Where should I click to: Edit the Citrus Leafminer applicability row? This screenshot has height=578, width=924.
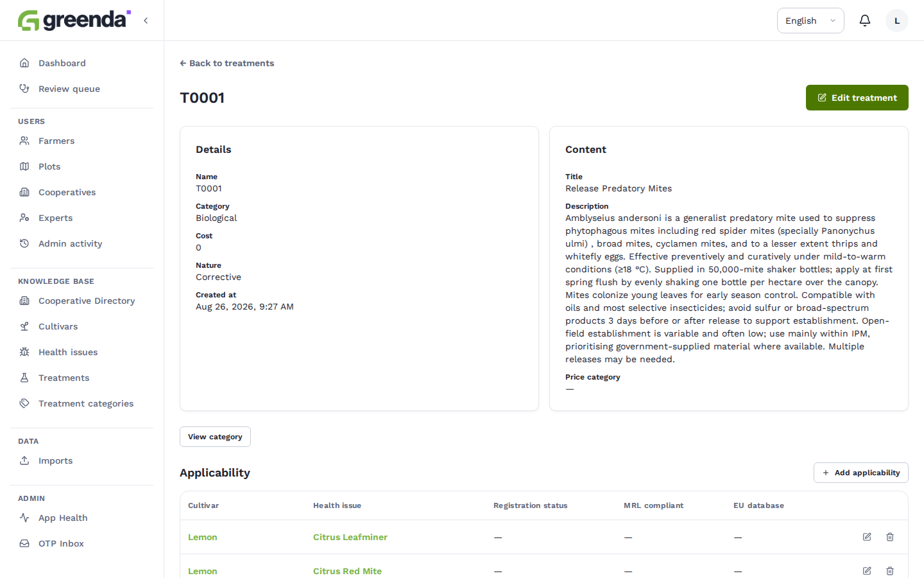click(867, 537)
